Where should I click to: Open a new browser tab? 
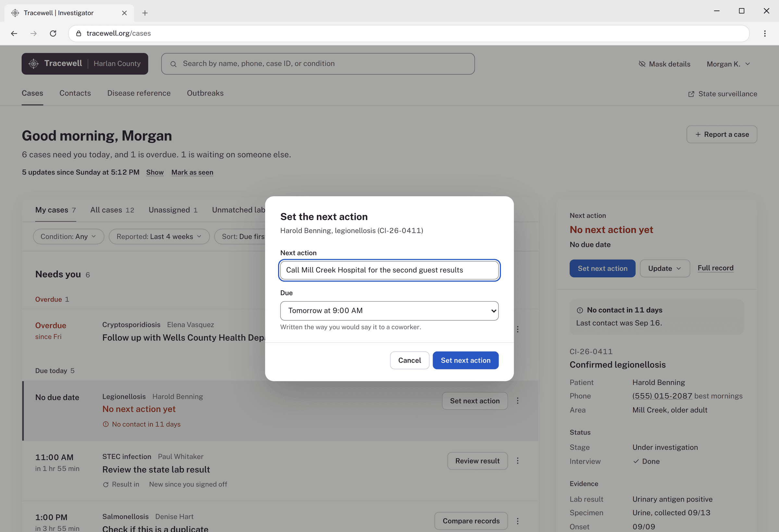coord(145,13)
